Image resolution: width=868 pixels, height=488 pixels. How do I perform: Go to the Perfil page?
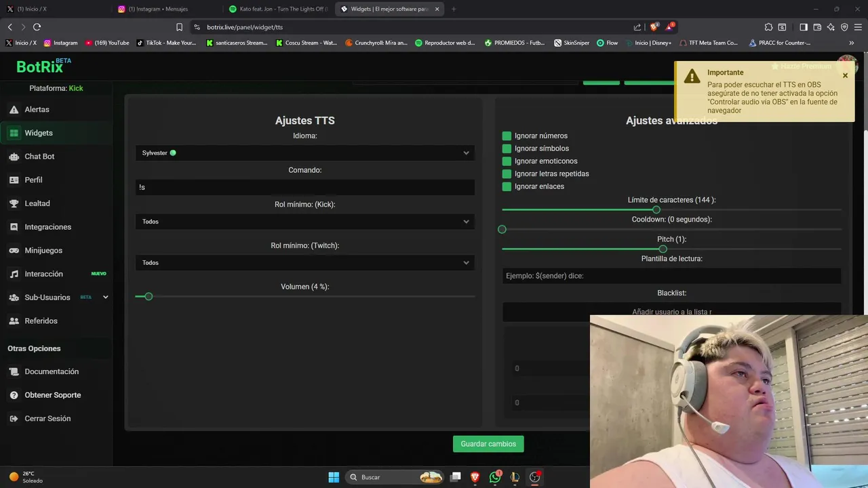coord(33,180)
